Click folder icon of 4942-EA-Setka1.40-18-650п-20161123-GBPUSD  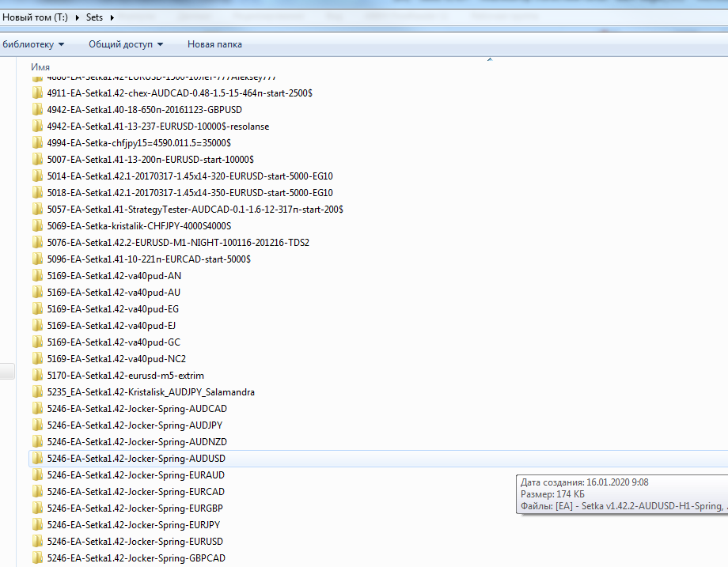pyautogui.click(x=38, y=110)
